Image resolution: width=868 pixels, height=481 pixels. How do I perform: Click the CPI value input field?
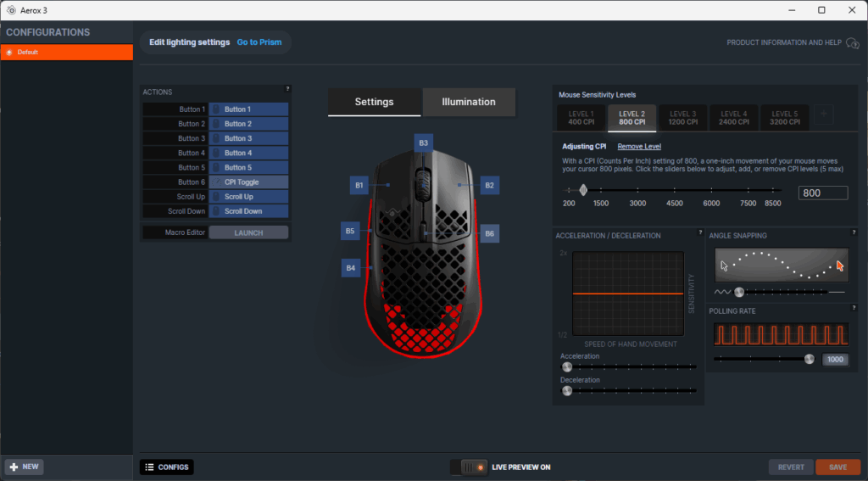[x=822, y=193]
